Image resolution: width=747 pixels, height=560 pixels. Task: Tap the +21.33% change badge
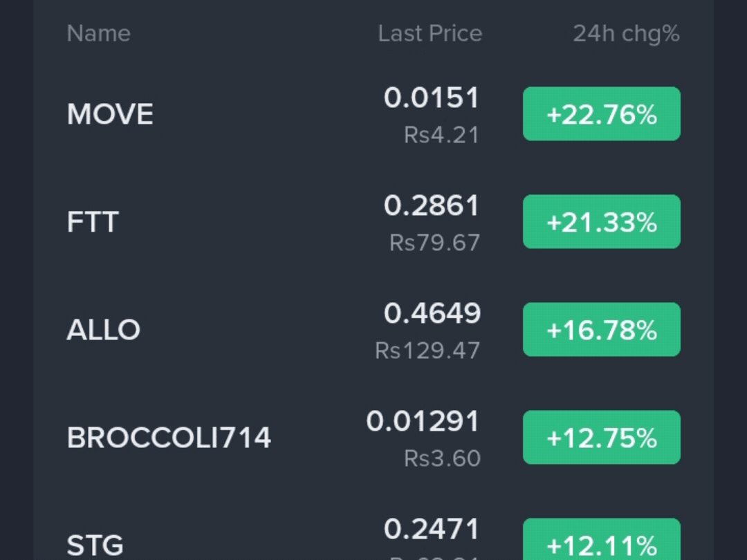click(601, 221)
